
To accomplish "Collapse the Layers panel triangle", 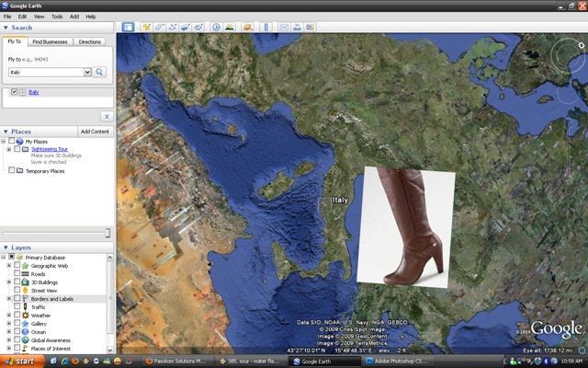I will click(x=6, y=247).
